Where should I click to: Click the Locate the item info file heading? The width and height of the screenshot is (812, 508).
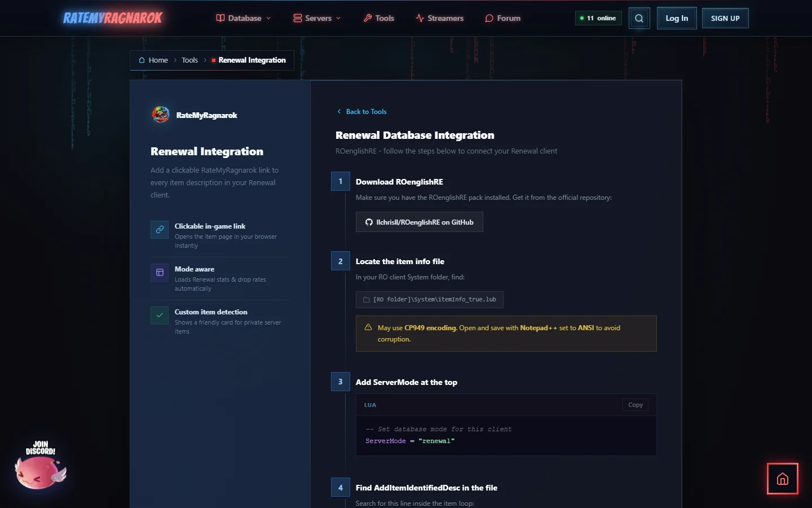(400, 261)
